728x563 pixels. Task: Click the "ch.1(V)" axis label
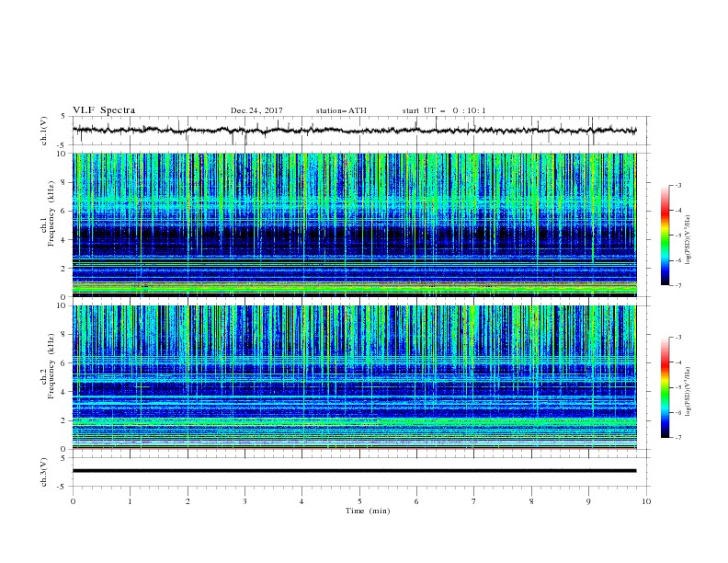(44, 131)
